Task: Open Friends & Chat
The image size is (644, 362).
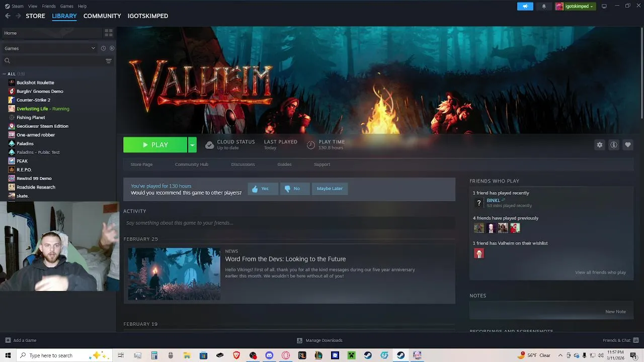Action: 620,340
